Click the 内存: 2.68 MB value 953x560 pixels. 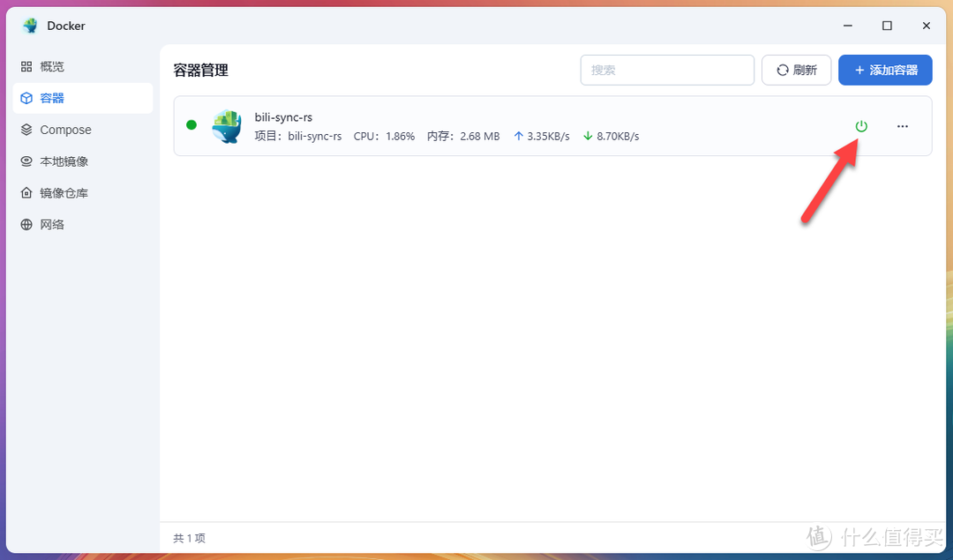point(463,136)
